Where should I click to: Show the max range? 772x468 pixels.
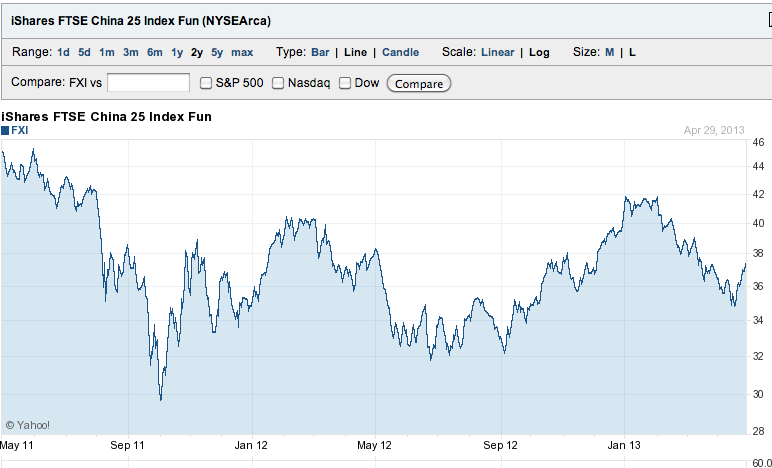pyautogui.click(x=242, y=52)
